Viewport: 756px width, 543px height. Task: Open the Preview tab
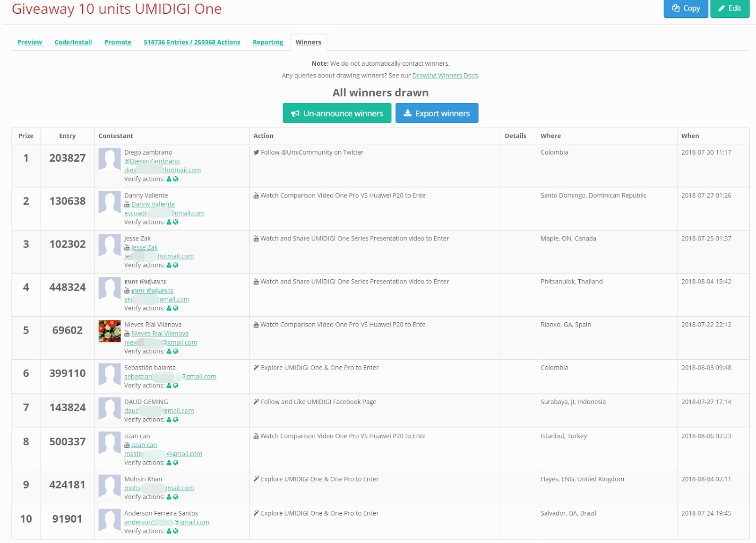[30, 42]
